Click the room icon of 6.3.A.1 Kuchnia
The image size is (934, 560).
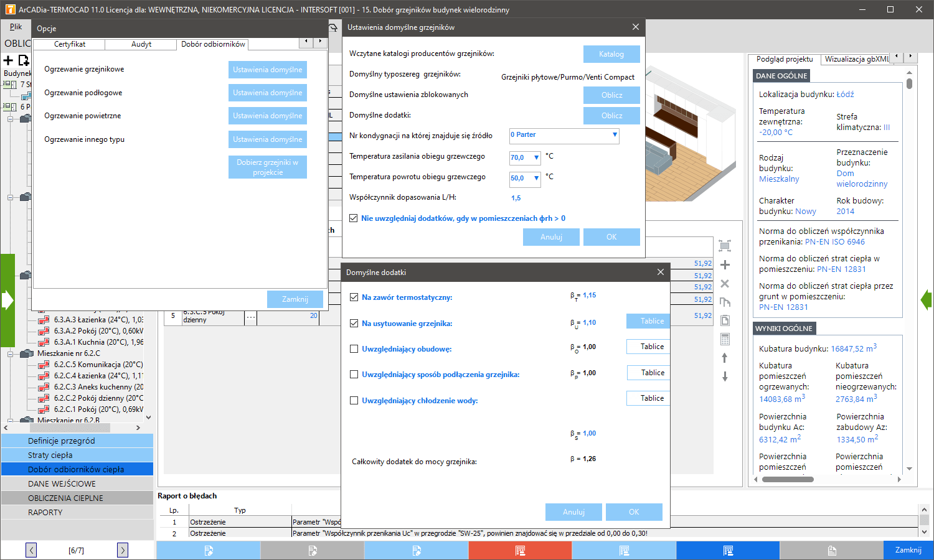44,342
